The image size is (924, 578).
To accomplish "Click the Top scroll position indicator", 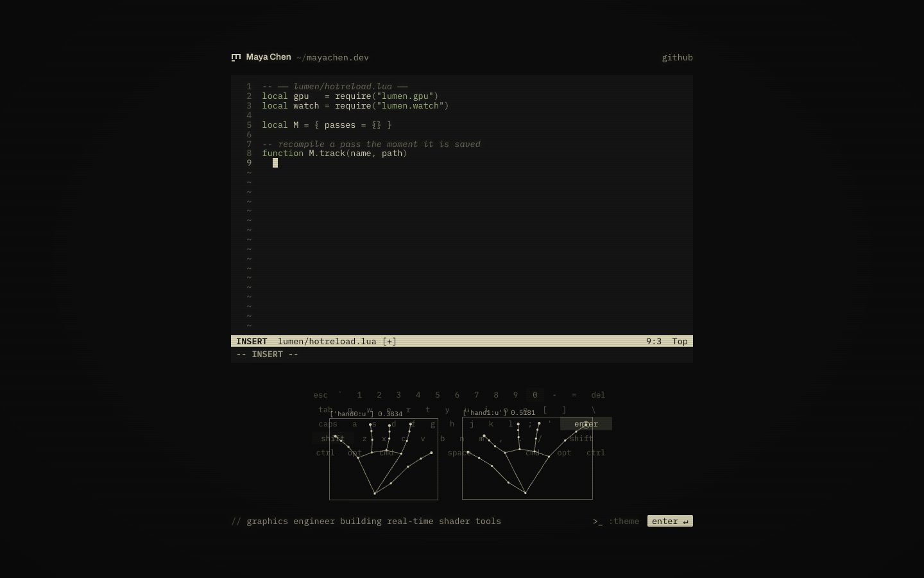I will [x=680, y=341].
